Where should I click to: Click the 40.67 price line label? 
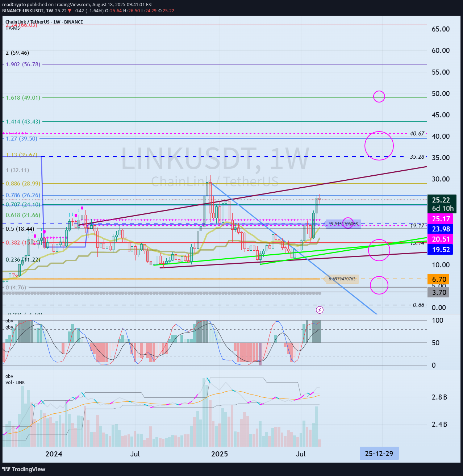coord(417,134)
